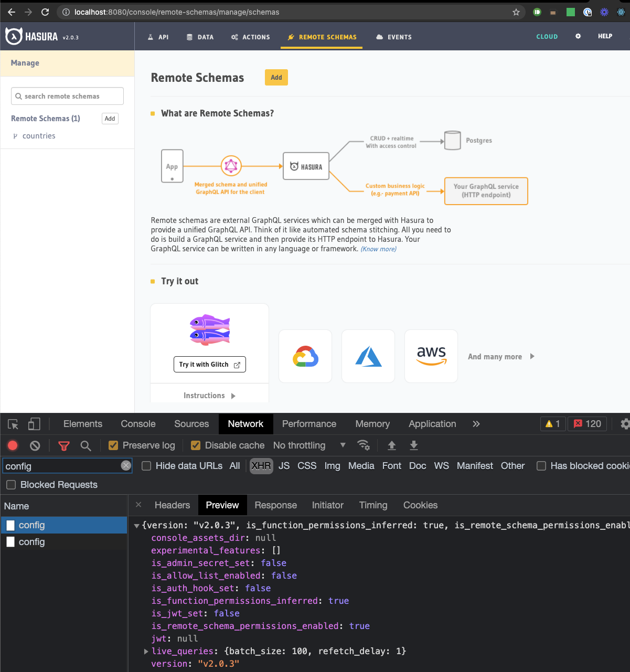630x672 pixels.
Task: Search network requests with magnifier icon
Action: click(x=86, y=445)
